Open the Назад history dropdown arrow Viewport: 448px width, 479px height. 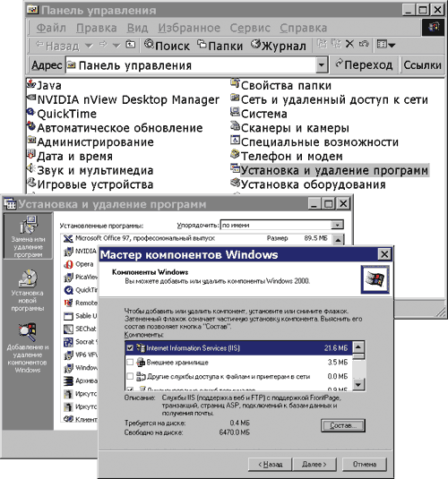[89, 46]
